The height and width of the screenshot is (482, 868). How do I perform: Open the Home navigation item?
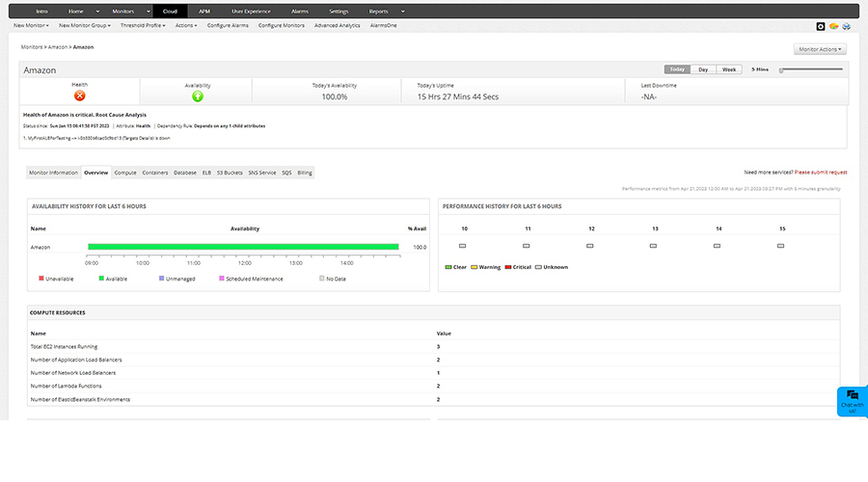pyautogui.click(x=76, y=11)
